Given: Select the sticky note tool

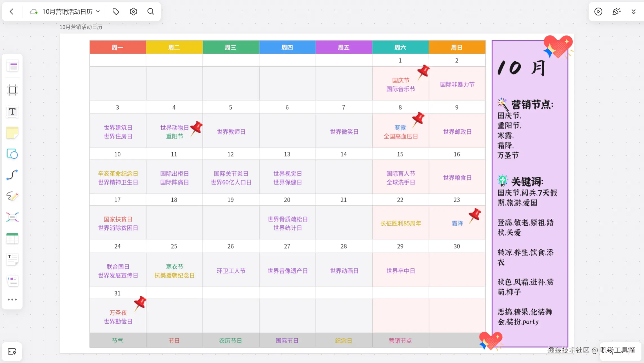Looking at the screenshot, I should (12, 133).
